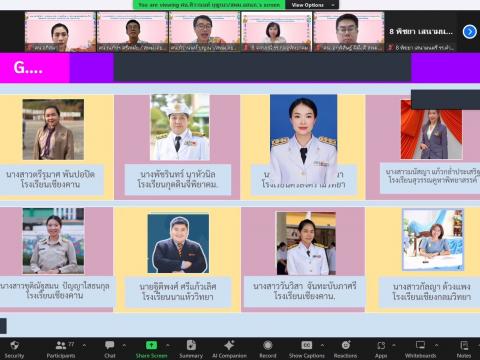The width and height of the screenshot is (480, 360).
Task: Open Whiteboards
Action: (x=420, y=349)
